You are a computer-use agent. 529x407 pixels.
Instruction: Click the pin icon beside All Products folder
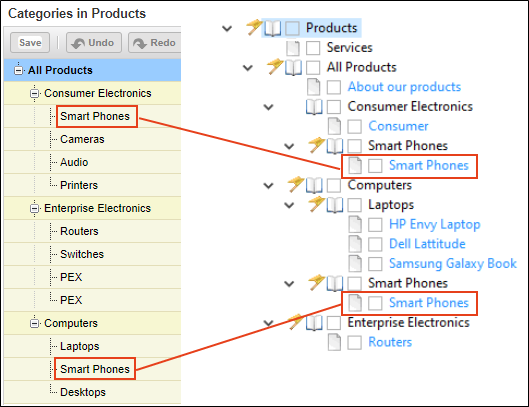coord(275,66)
